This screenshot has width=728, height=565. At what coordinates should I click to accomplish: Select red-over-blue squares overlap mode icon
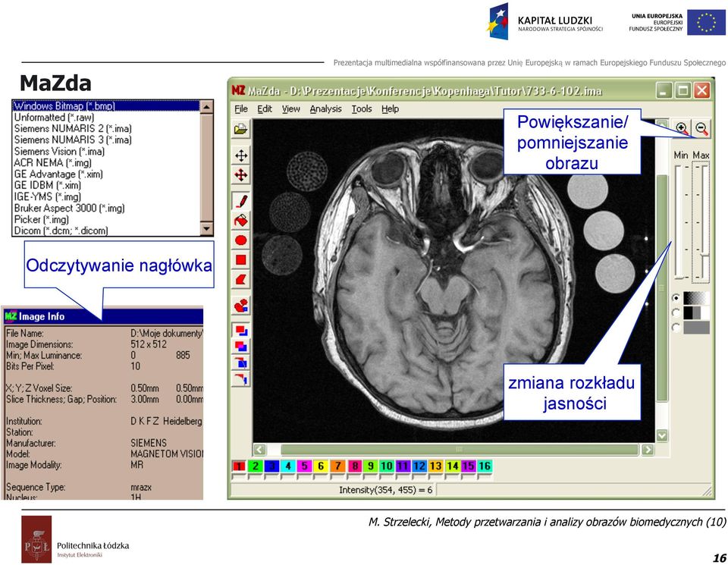point(240,331)
